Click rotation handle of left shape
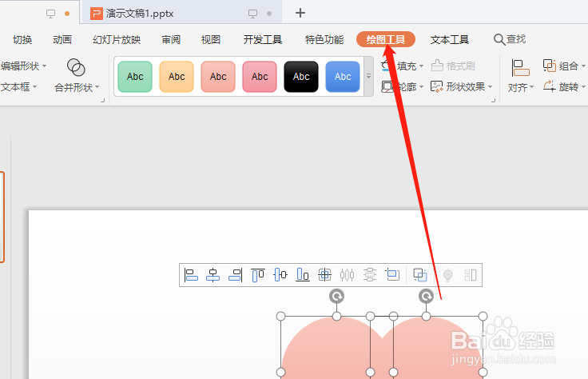The image size is (588, 379). click(x=337, y=296)
